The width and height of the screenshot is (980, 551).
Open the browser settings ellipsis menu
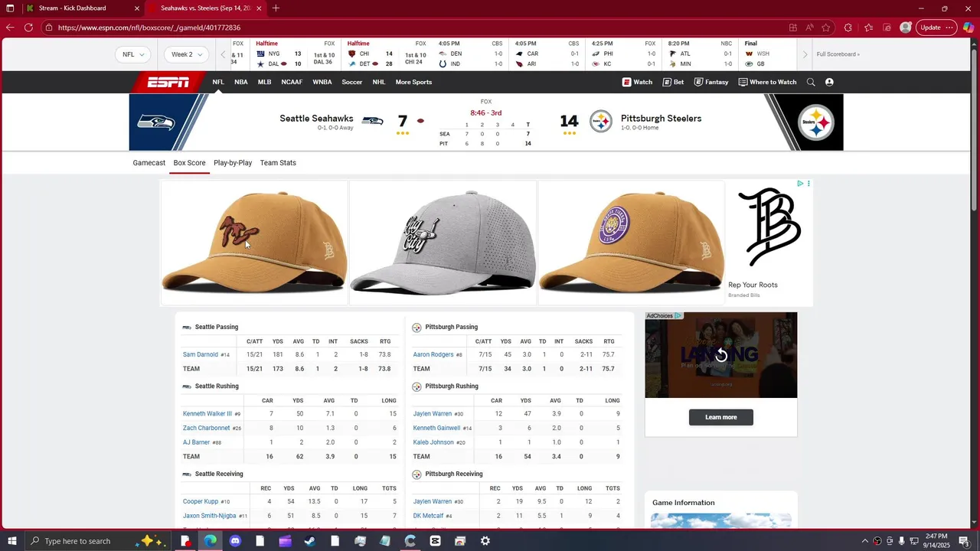(x=950, y=28)
